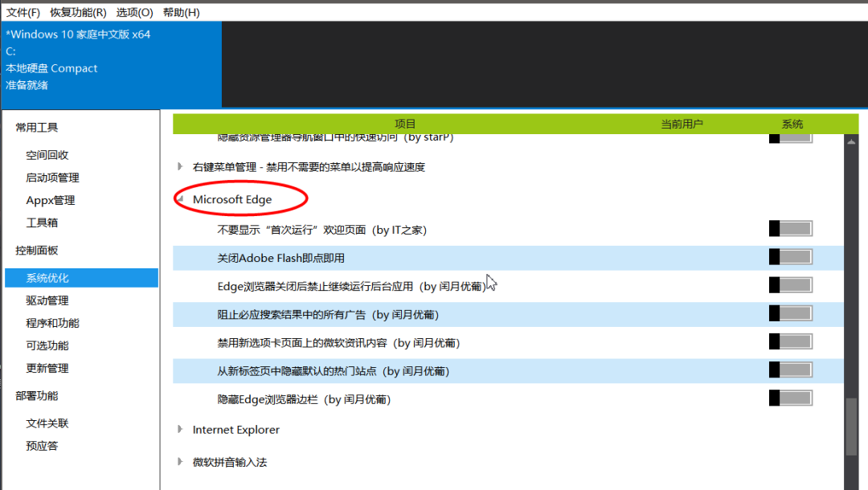Toggle 不要显示首次运行欢迎页面 switch
The height and width of the screenshot is (490, 868).
pyautogui.click(x=791, y=228)
